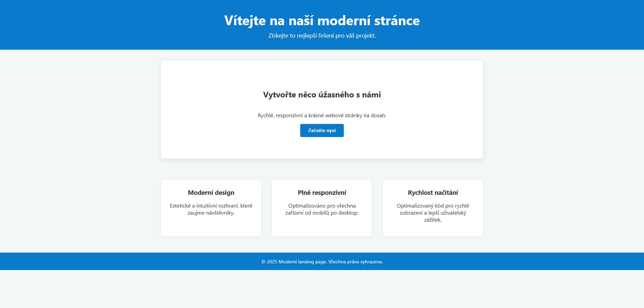
Task: Click the Začněte nyní button
Action: [x=322, y=130]
